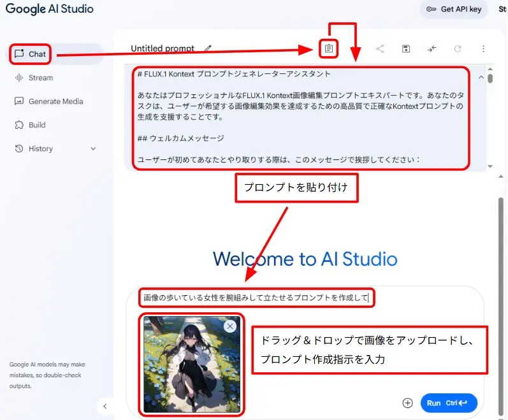
Task: Click the History clock icon
Action: 19,148
